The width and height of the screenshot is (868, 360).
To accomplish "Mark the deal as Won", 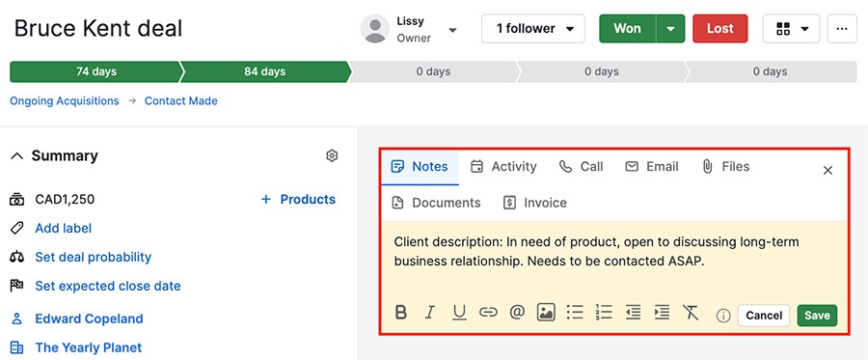I will click(x=627, y=29).
